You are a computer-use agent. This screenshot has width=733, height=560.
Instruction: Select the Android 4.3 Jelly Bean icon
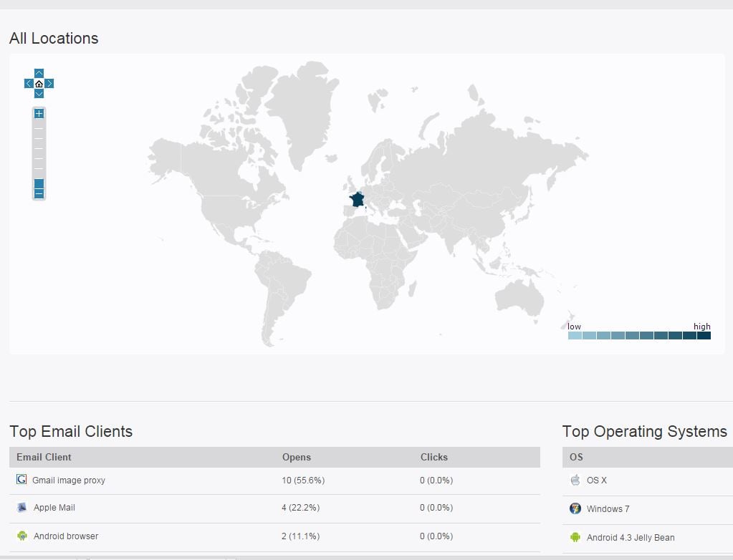pos(575,537)
